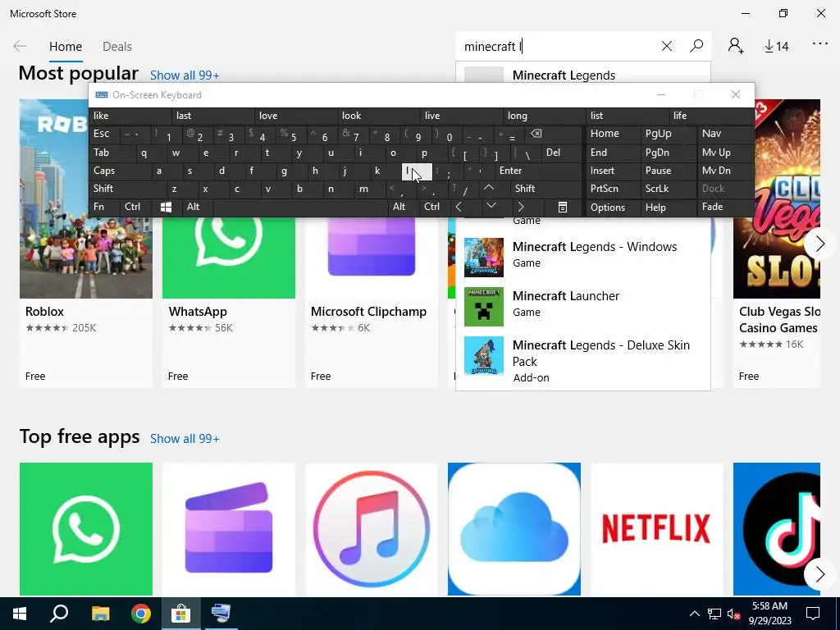840x630 pixels.
Task: Click the down arrow key on On-Screen Keyboard
Action: [491, 206]
